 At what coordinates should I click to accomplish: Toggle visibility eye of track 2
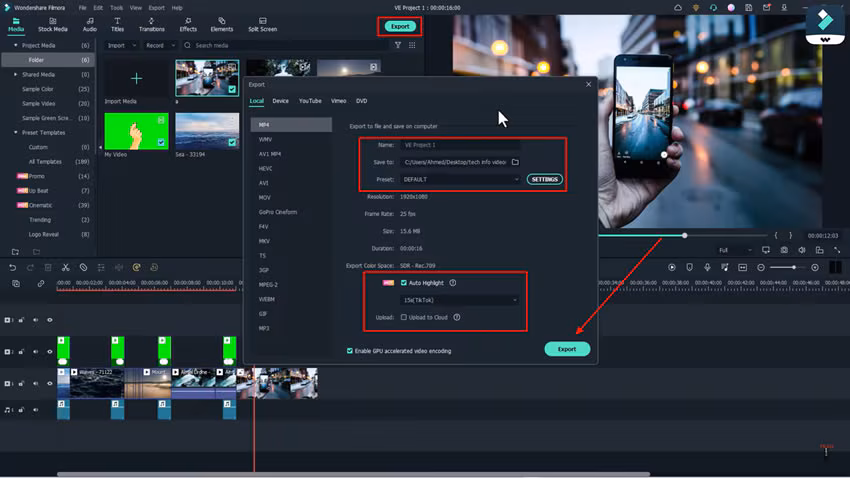[50, 352]
